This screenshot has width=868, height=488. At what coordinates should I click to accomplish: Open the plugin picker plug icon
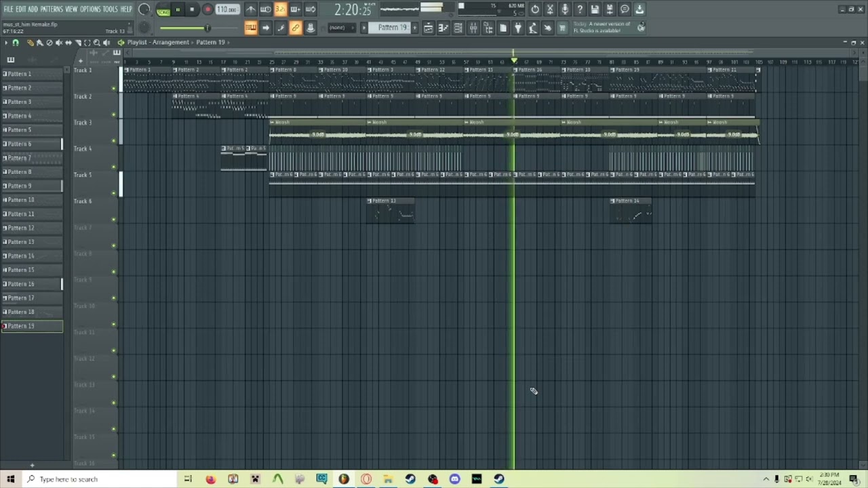pyautogui.click(x=518, y=28)
